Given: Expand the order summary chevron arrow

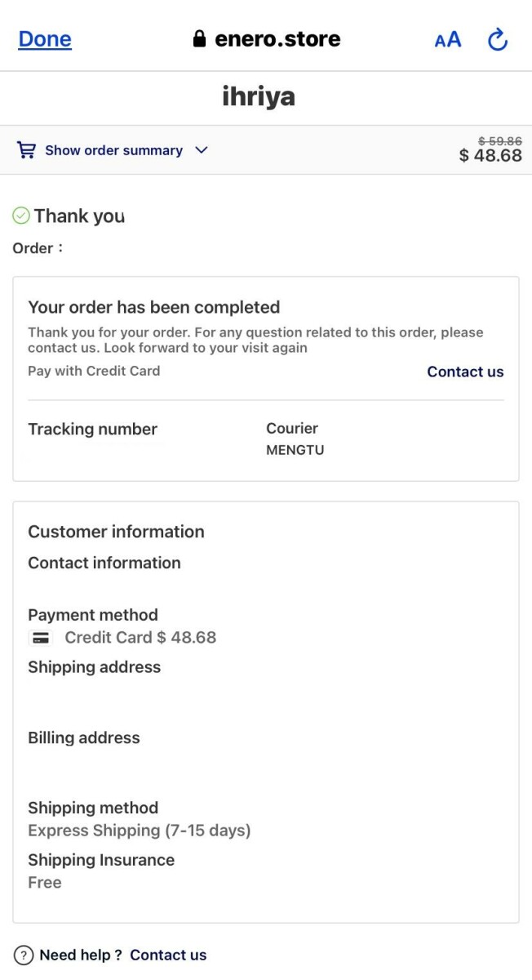Looking at the screenshot, I should (202, 150).
